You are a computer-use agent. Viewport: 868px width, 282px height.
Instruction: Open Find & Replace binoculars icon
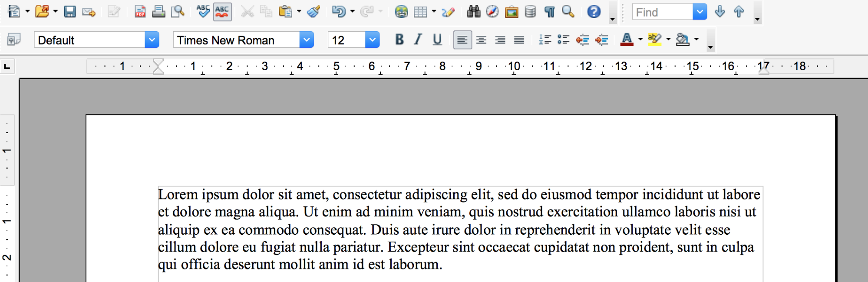point(473,12)
